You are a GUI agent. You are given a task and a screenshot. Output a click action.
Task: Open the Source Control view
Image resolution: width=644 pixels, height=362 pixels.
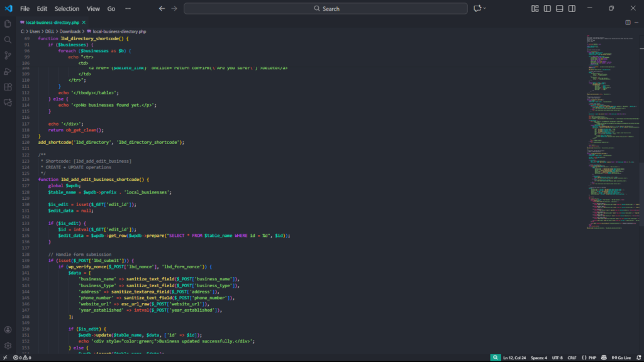8,55
